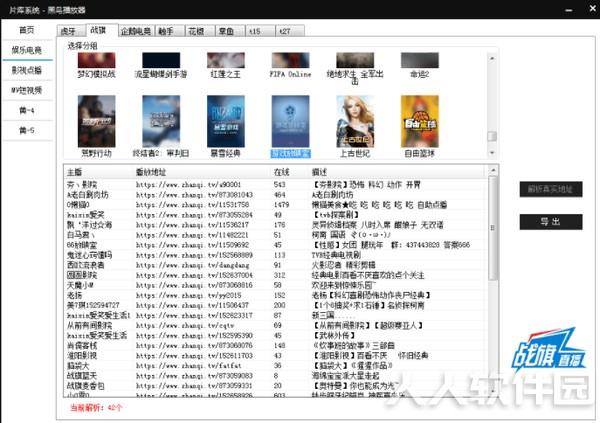600x423 pixels.
Task: Open the 企鹅电竞 tab
Action: [x=136, y=31]
